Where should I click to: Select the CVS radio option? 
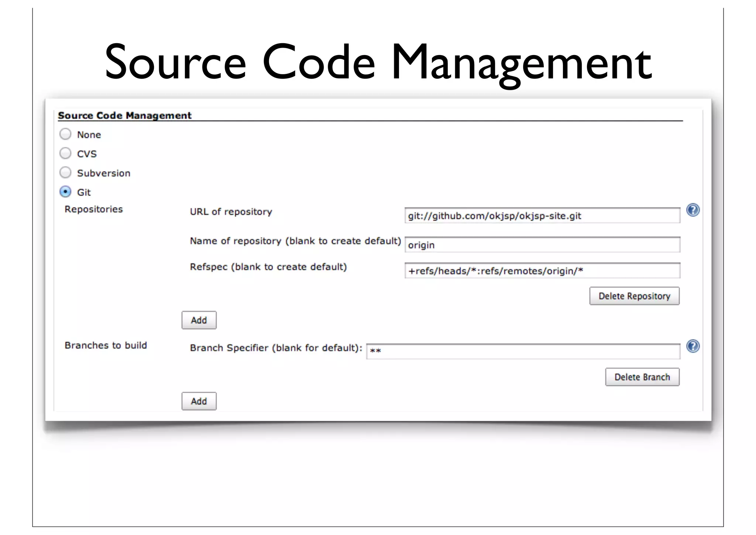(65, 153)
